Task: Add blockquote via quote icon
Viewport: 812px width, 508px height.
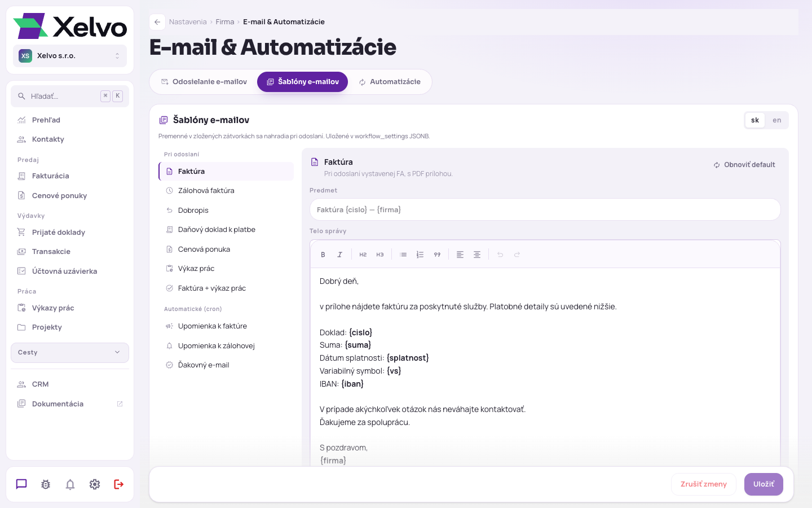Action: pyautogui.click(x=437, y=255)
